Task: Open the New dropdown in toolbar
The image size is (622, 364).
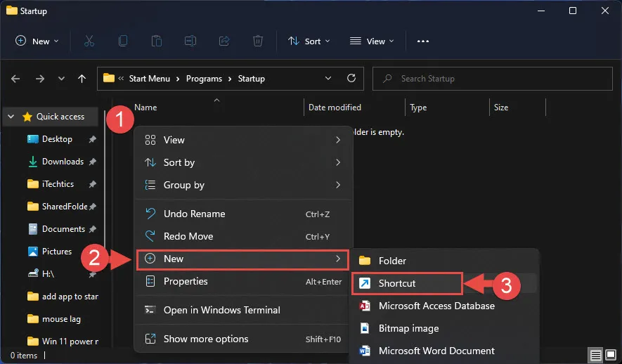Action: coord(37,41)
